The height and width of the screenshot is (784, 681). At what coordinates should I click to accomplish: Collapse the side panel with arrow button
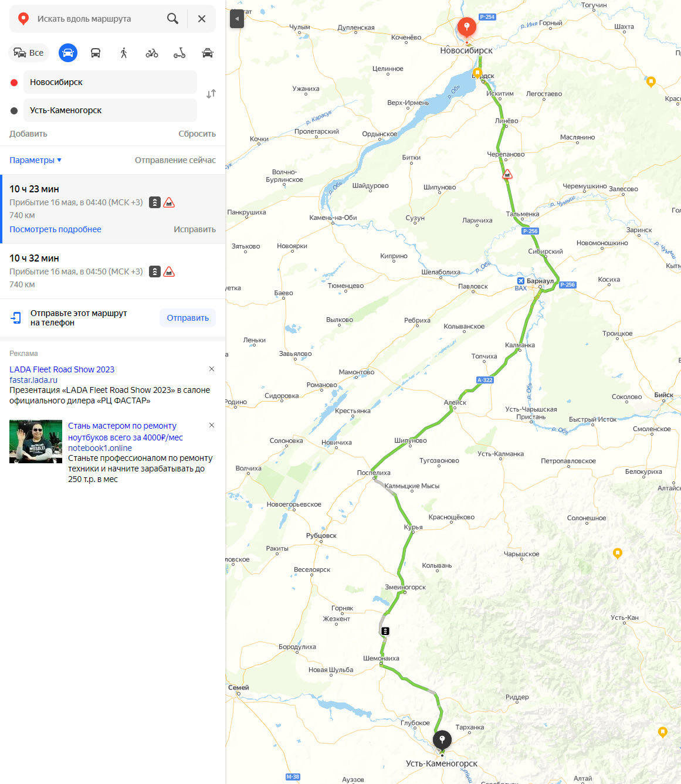tap(237, 19)
